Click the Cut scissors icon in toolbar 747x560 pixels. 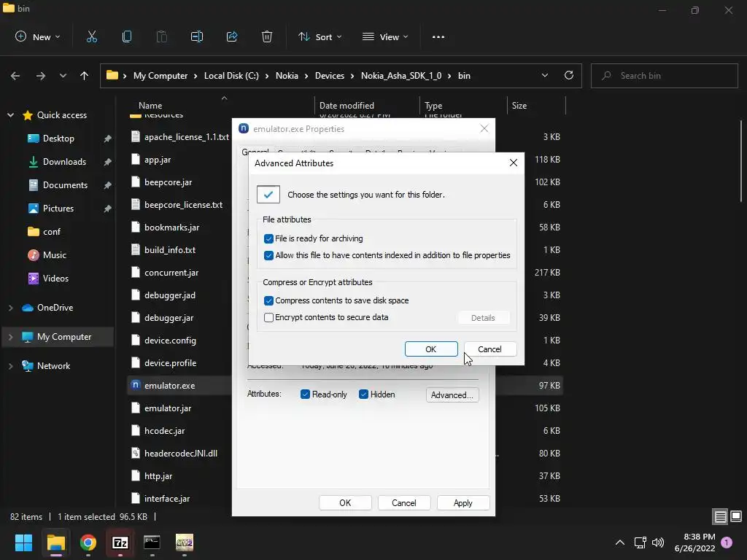[x=91, y=36]
